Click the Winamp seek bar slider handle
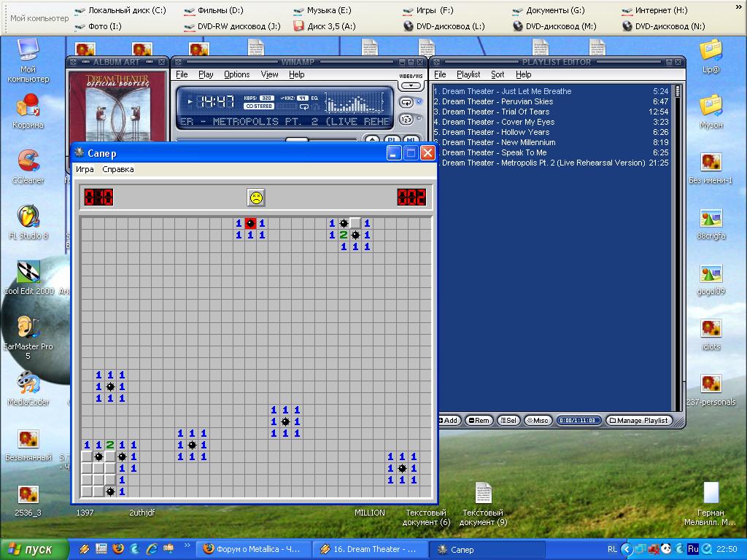747x560 pixels. click(x=296, y=139)
